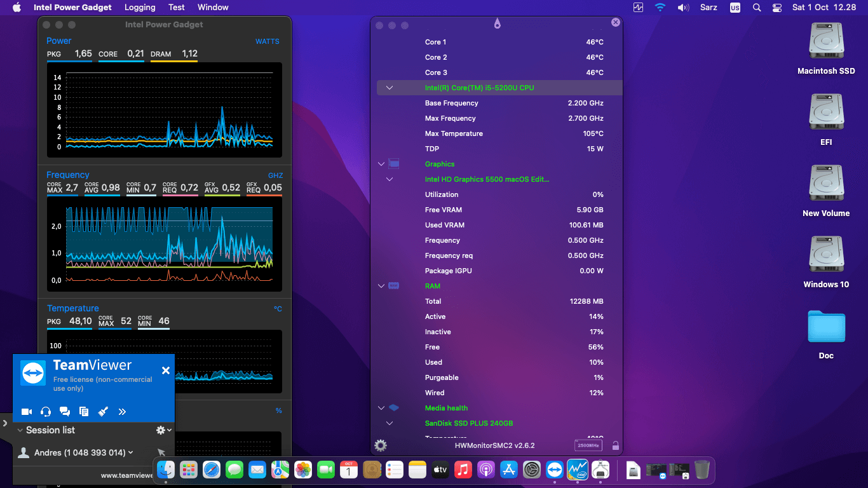Viewport: 868px width, 488px height.
Task: Open Podcasts from the Dock
Action: 486,470
